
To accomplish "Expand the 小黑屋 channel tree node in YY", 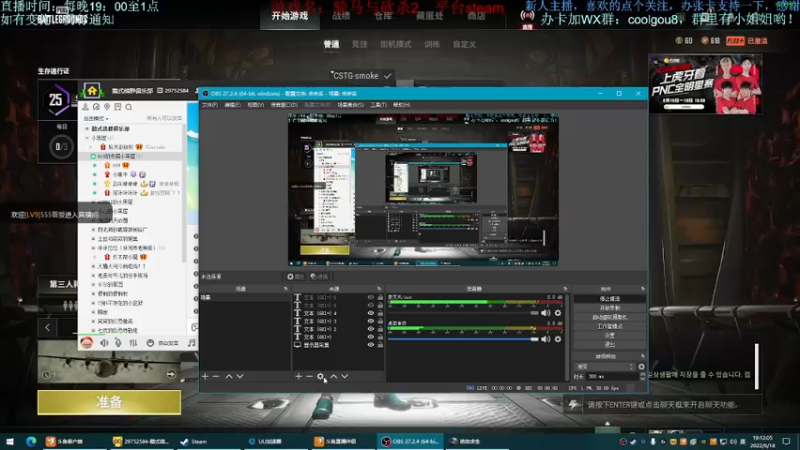I will [87, 138].
